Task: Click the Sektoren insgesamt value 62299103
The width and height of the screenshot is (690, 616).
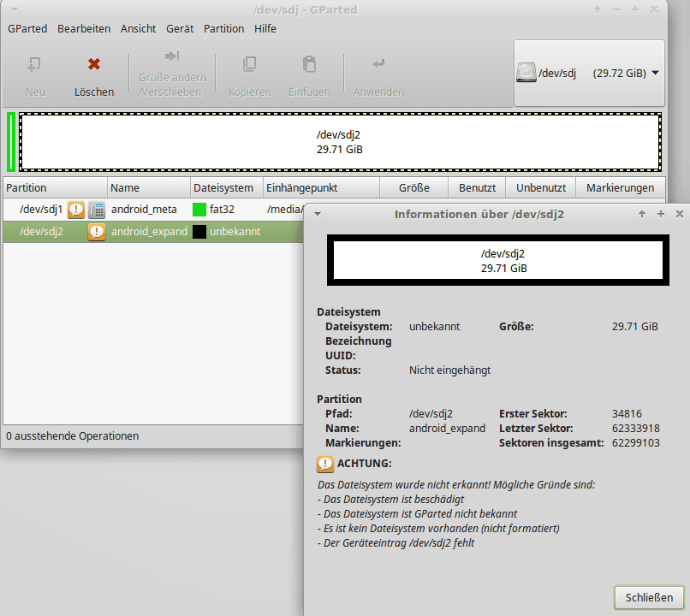Action: (635, 443)
